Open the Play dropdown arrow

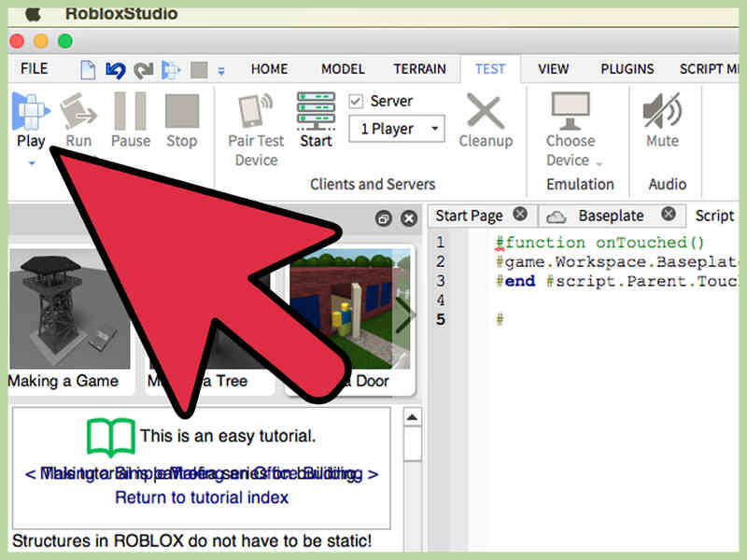coord(32,163)
